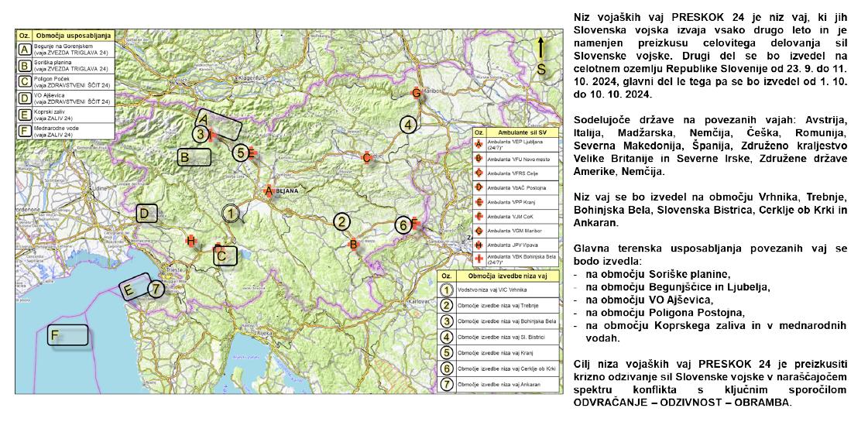The height and width of the screenshot is (432, 868).
Task: Click legend icon D for VO Ajševica
Action: [x=24, y=98]
